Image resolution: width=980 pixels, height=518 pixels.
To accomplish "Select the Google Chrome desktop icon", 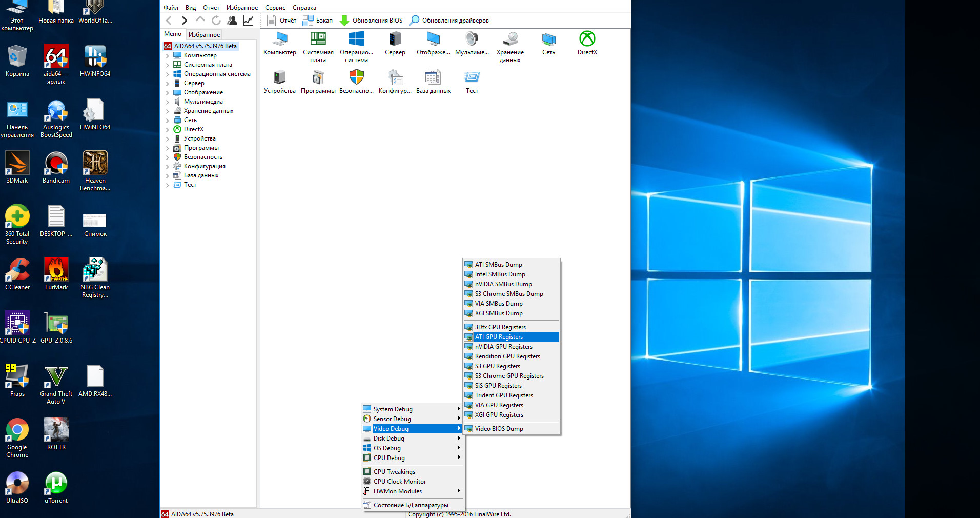I will pyautogui.click(x=17, y=438).
